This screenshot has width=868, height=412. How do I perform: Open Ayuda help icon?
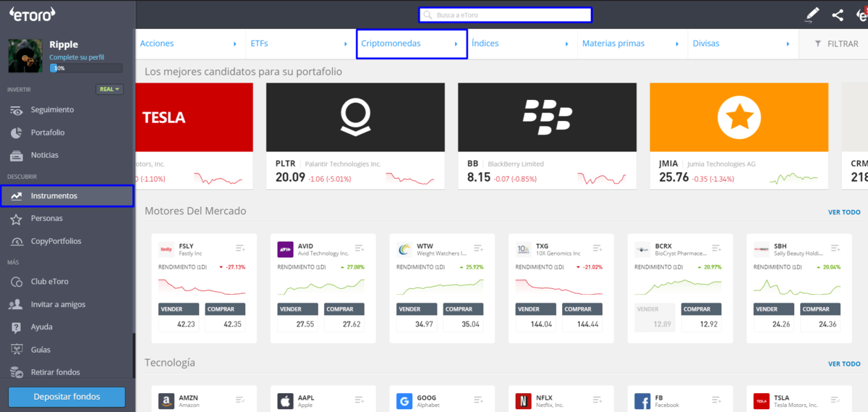(17, 327)
